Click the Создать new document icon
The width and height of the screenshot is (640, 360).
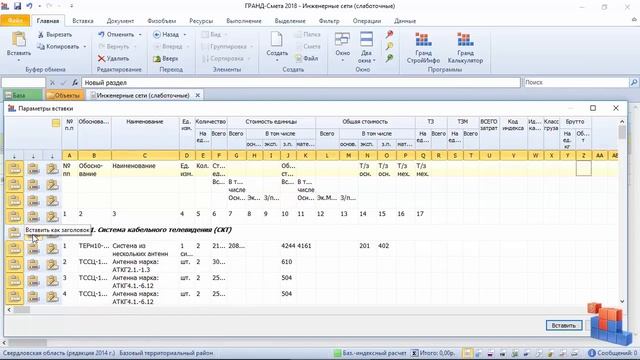coord(277,39)
